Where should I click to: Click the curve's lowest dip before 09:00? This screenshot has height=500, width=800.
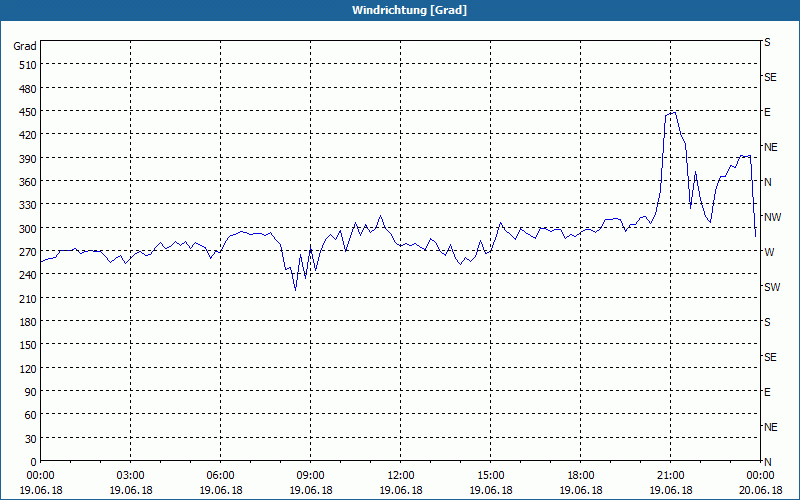(x=295, y=290)
